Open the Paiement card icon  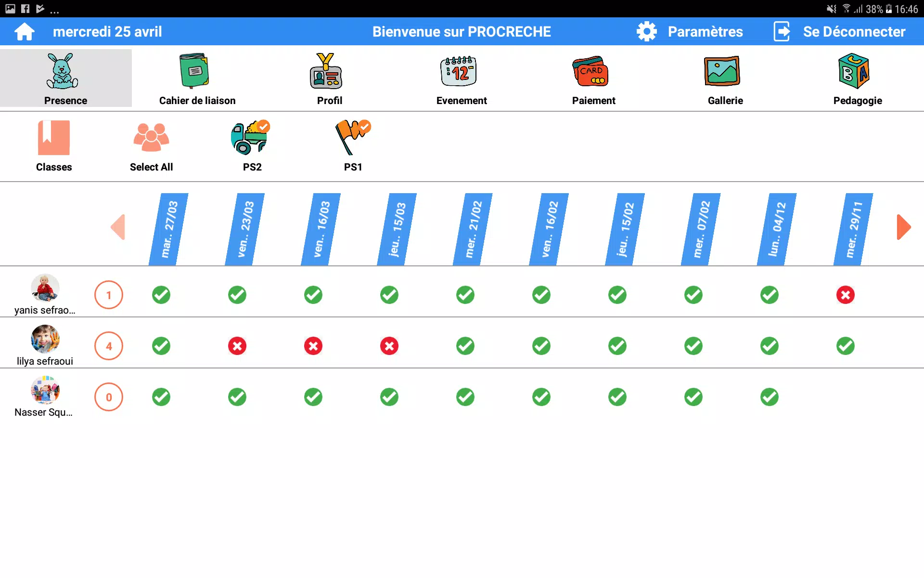(x=590, y=71)
